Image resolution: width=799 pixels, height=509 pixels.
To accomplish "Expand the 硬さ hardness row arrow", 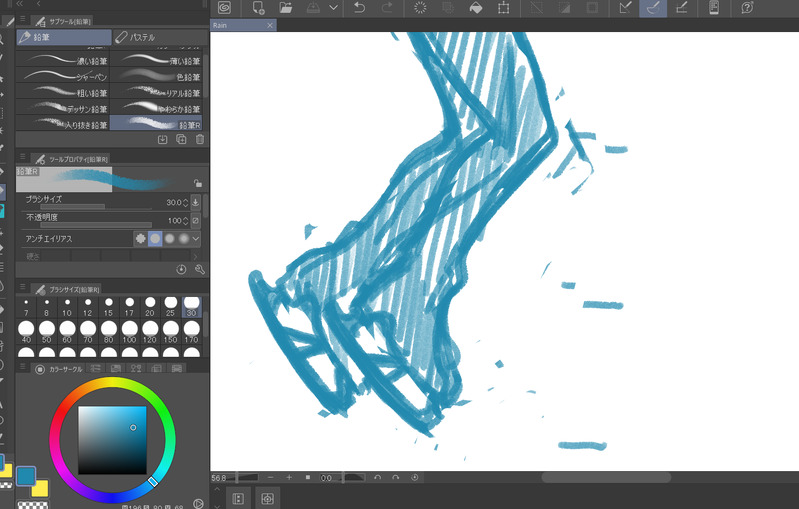I will click(195, 256).
